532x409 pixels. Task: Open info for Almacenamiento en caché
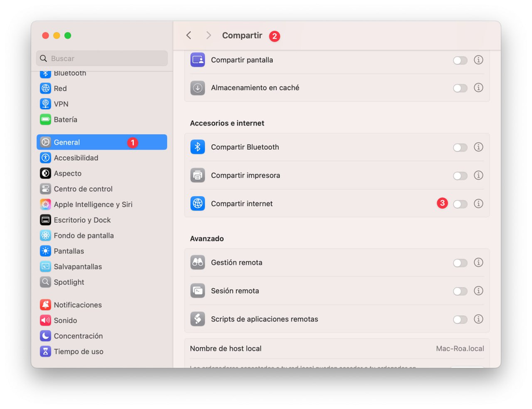(x=478, y=88)
